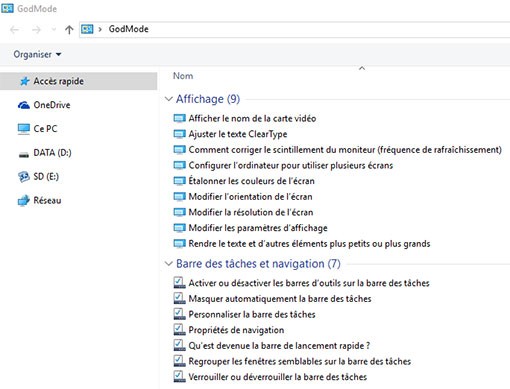Open Afficher le nom de la carte vidéo

click(252, 118)
